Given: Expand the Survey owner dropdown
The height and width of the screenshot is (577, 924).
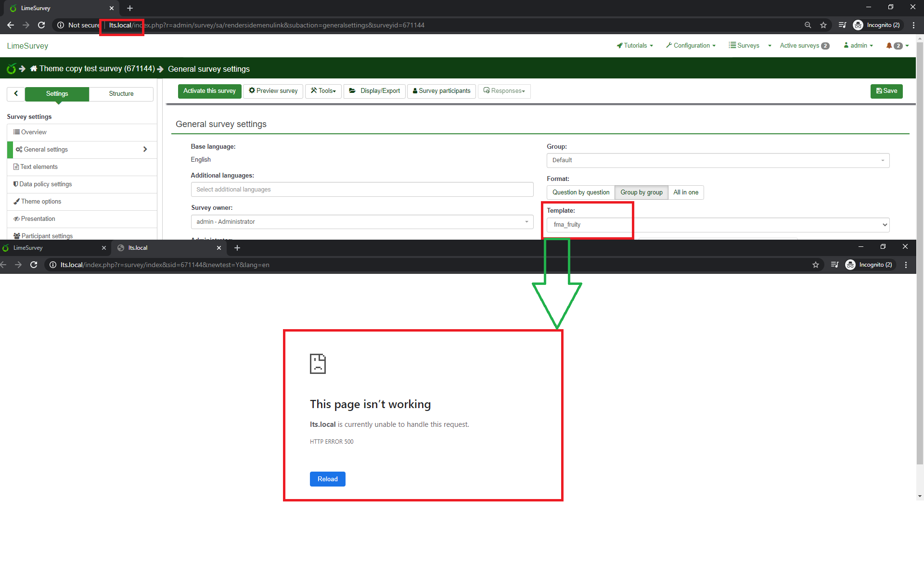Looking at the screenshot, I should point(362,222).
